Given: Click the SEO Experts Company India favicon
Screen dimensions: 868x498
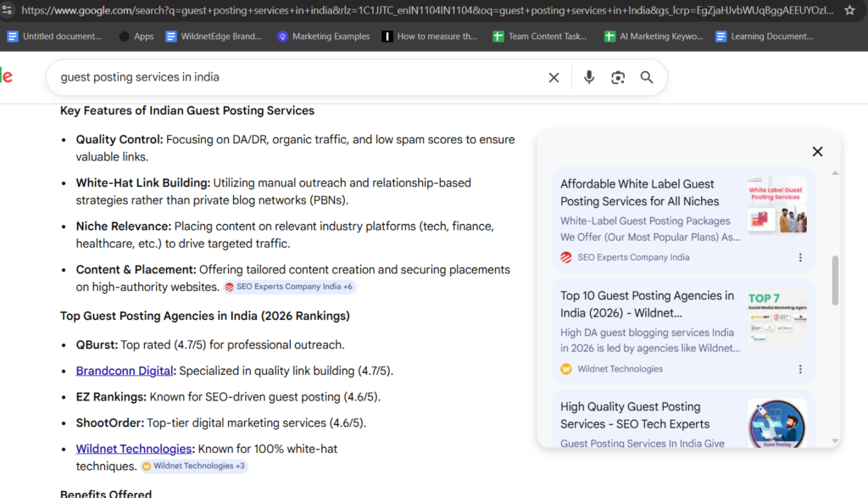Looking at the screenshot, I should point(565,258).
